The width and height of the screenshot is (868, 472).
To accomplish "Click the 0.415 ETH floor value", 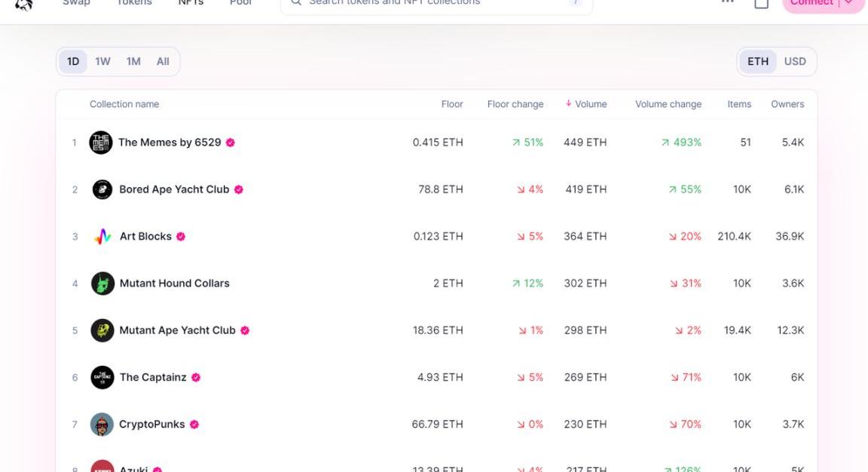I will (438, 143).
